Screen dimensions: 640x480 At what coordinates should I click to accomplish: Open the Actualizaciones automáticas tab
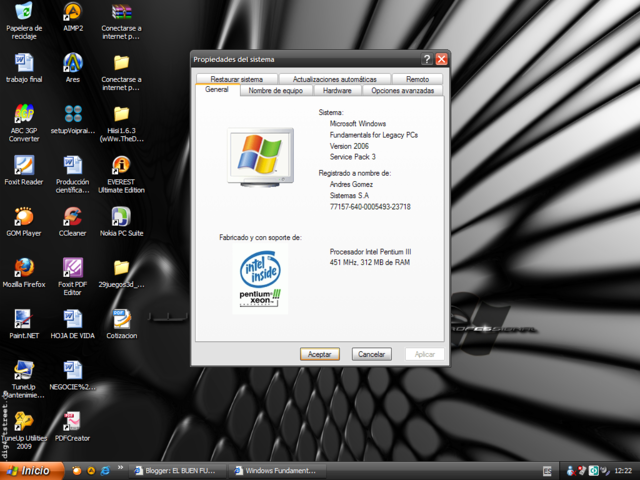(x=335, y=79)
